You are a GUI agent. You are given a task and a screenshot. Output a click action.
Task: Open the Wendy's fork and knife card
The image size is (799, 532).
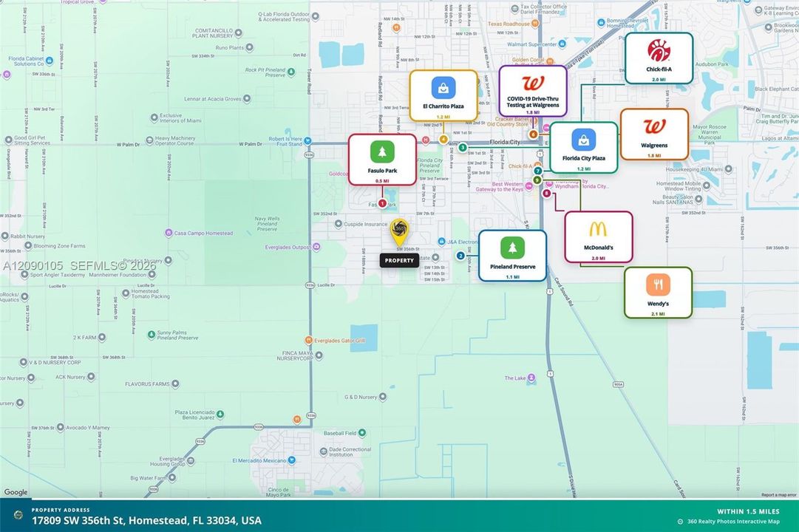[x=658, y=293]
